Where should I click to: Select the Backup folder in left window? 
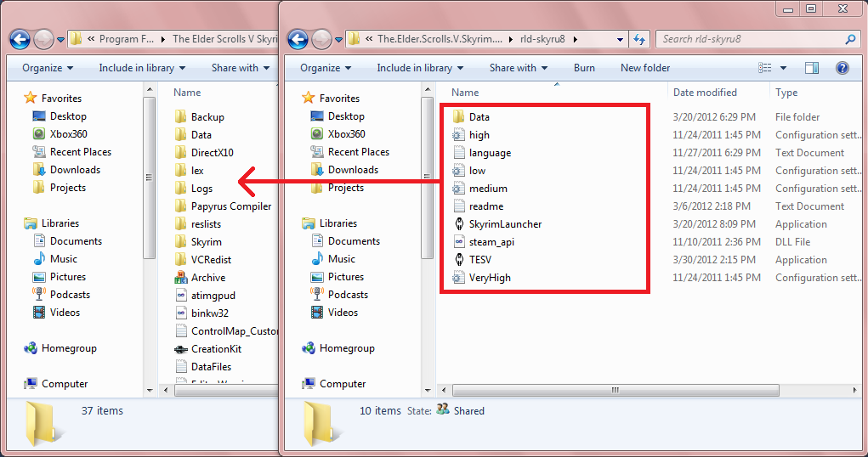pos(207,117)
